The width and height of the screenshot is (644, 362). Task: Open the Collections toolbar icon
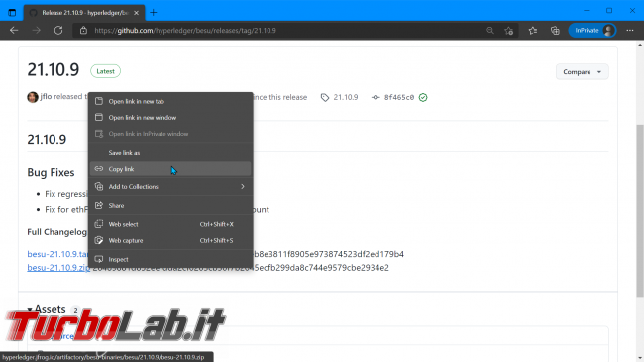pos(555,31)
